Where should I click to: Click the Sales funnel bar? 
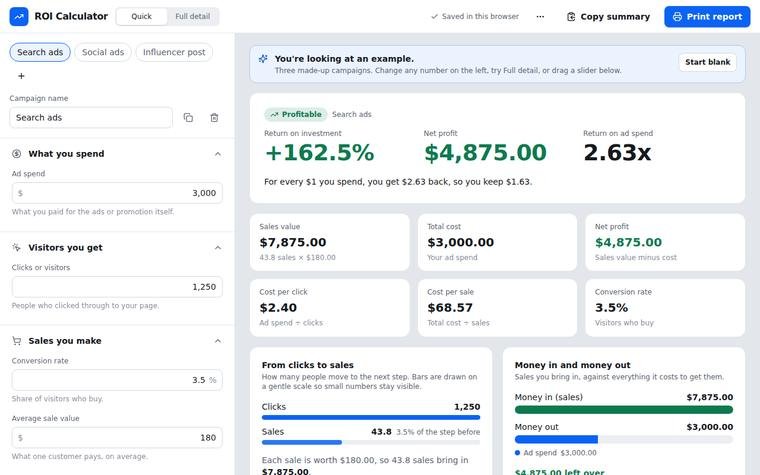[x=371, y=442]
